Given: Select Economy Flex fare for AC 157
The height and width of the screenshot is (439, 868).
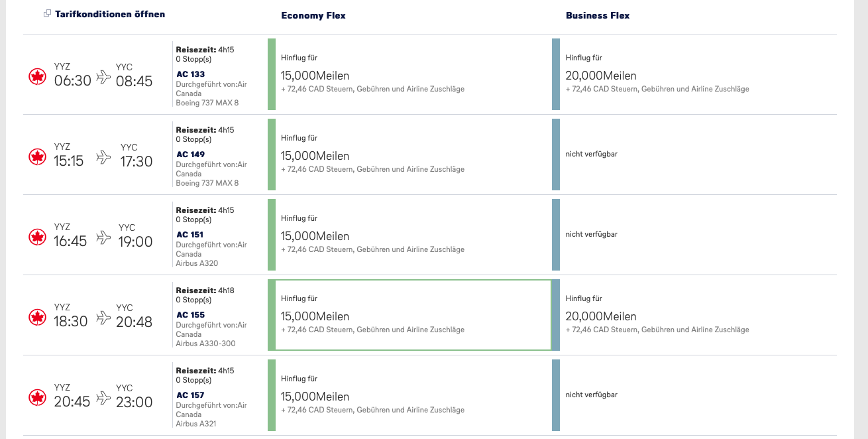Looking at the screenshot, I should (x=411, y=395).
